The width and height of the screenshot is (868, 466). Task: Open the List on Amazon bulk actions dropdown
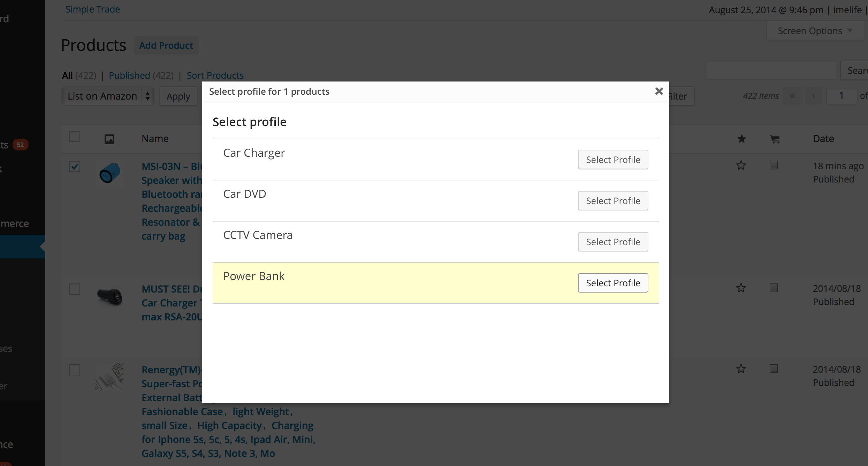coord(108,96)
